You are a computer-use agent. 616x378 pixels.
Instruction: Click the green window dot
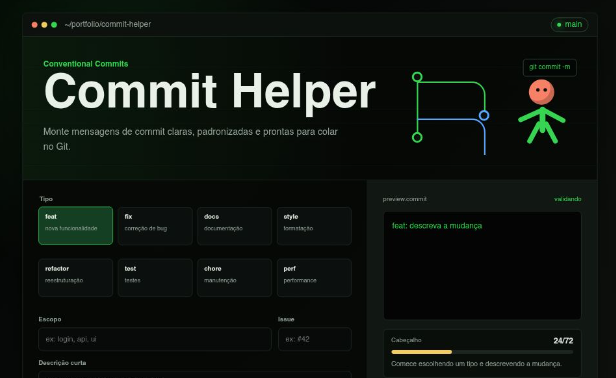[54, 25]
